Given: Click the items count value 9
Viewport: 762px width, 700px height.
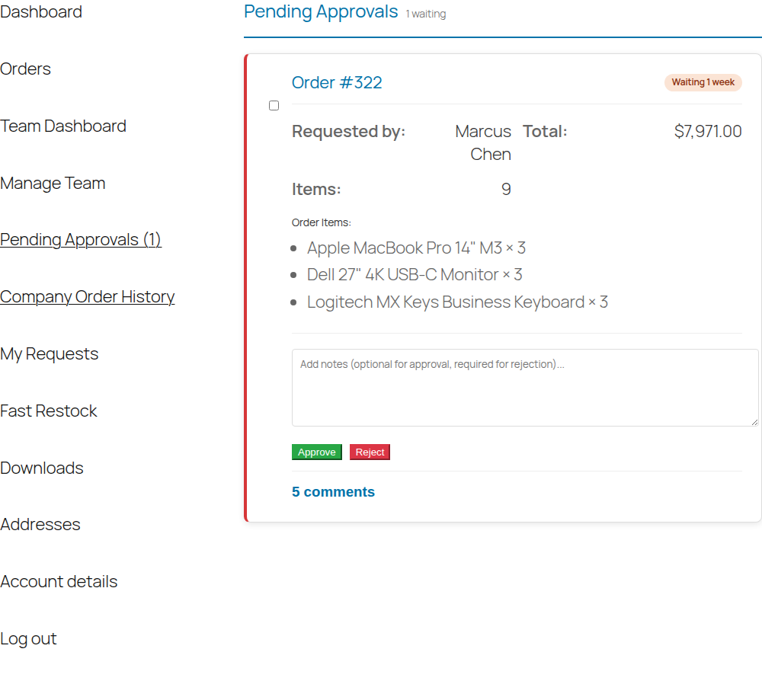Looking at the screenshot, I should point(506,189).
